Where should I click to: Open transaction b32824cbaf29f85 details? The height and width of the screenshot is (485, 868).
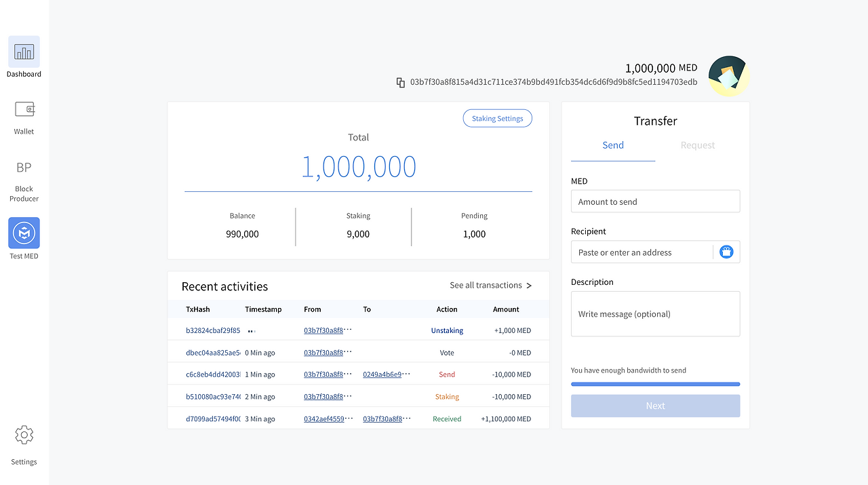[x=212, y=330]
